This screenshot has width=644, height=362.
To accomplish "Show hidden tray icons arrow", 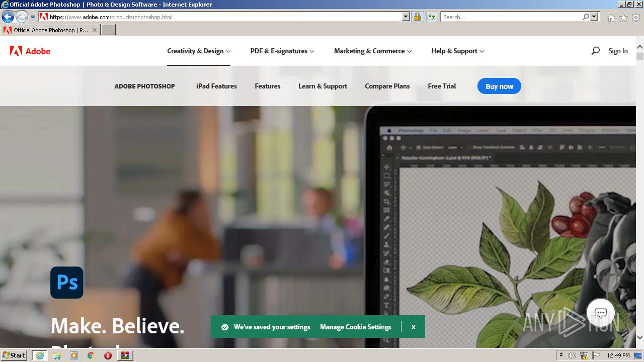I will pos(561,355).
